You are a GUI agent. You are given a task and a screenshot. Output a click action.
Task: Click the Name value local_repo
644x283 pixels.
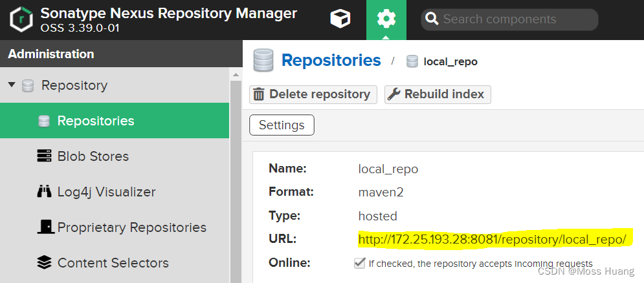tap(388, 169)
